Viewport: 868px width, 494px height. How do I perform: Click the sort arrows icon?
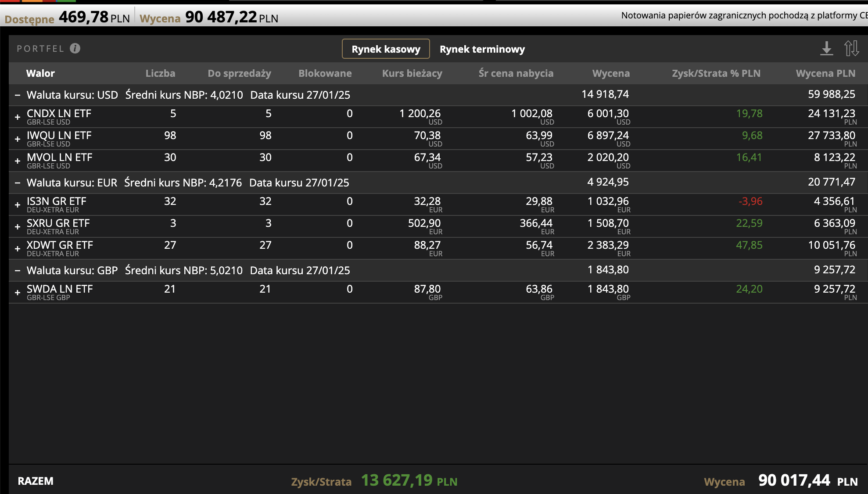point(851,48)
